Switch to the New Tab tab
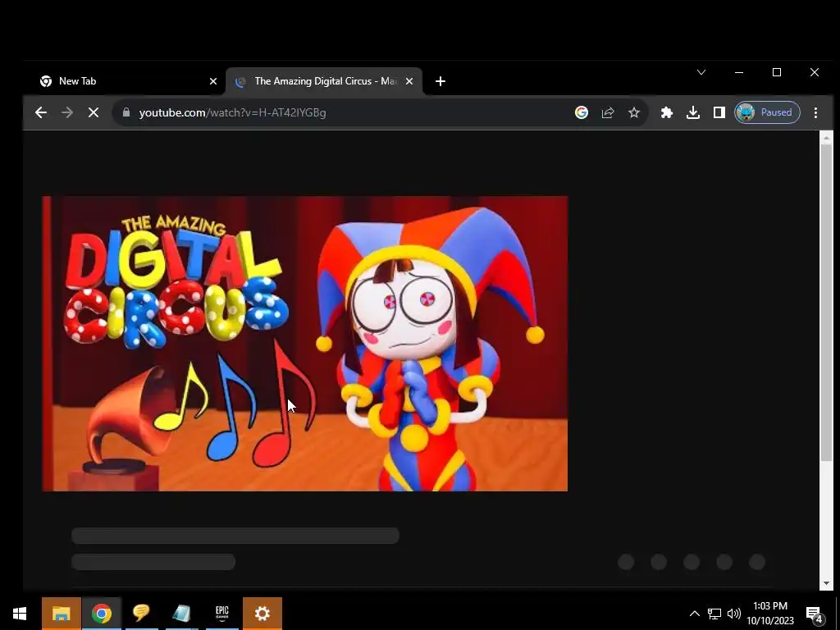Viewport: 840px width, 630px height. pos(127,81)
